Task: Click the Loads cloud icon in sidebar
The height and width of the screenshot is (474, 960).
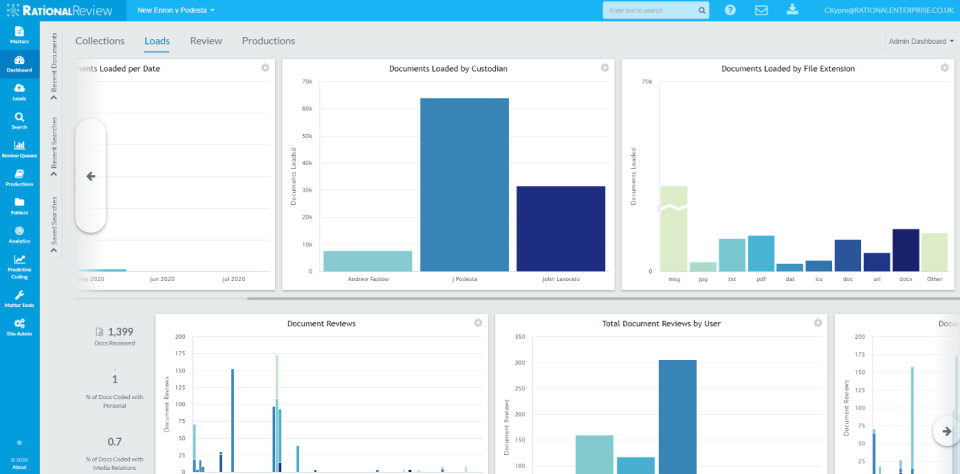Action: (x=19, y=91)
